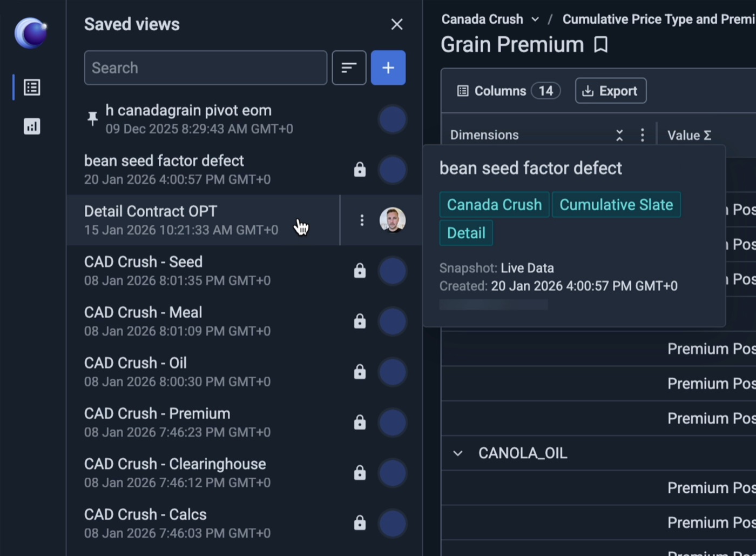Click lock icon on CAD Crush - Premium
The width and height of the screenshot is (756, 556).
360,422
